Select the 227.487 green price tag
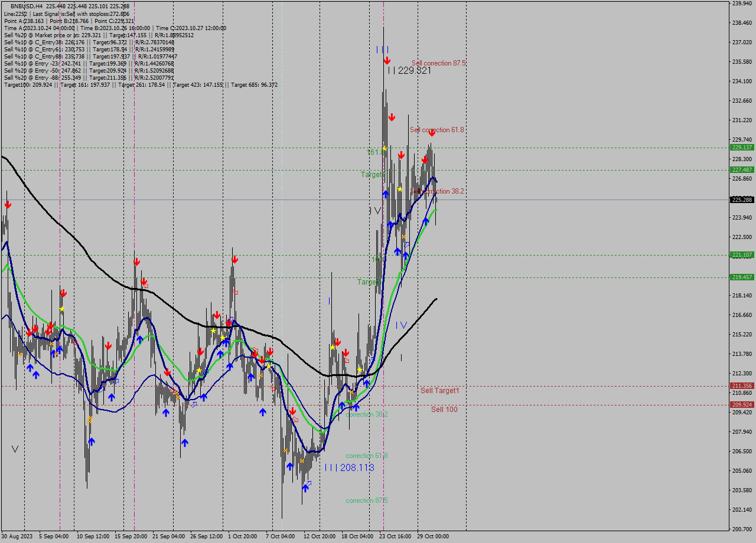This screenshot has width=756, height=543. coord(742,170)
